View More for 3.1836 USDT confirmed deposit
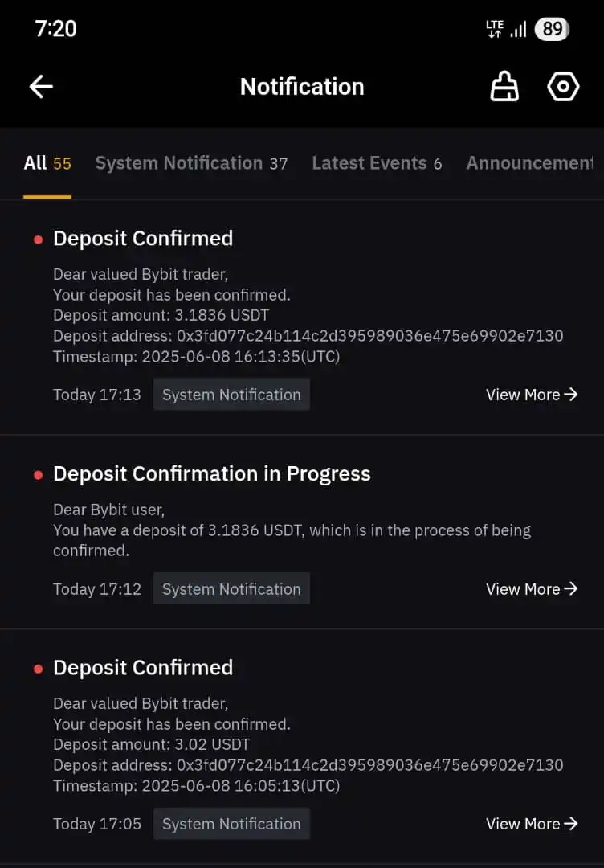Viewport: 604px width, 868px height. tap(532, 395)
